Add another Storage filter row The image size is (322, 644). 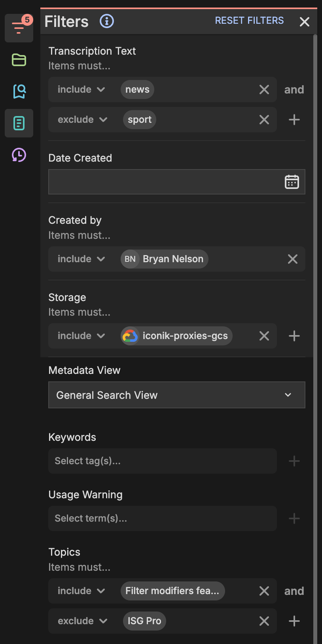click(294, 336)
